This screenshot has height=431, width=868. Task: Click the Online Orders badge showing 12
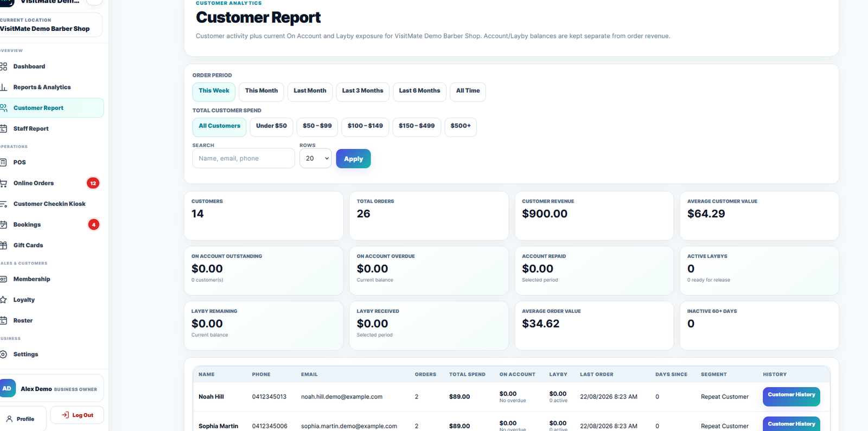(93, 183)
